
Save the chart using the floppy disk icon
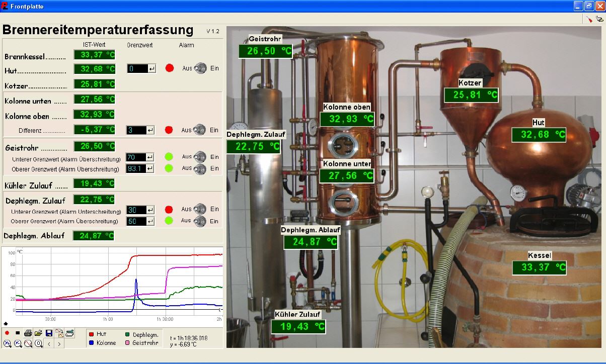point(49,333)
